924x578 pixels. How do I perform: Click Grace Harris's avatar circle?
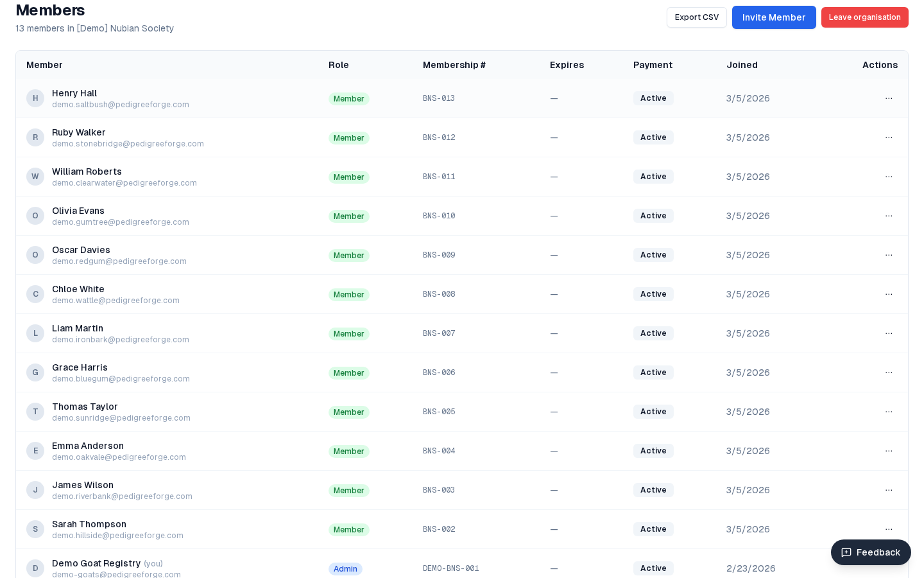[35, 372]
